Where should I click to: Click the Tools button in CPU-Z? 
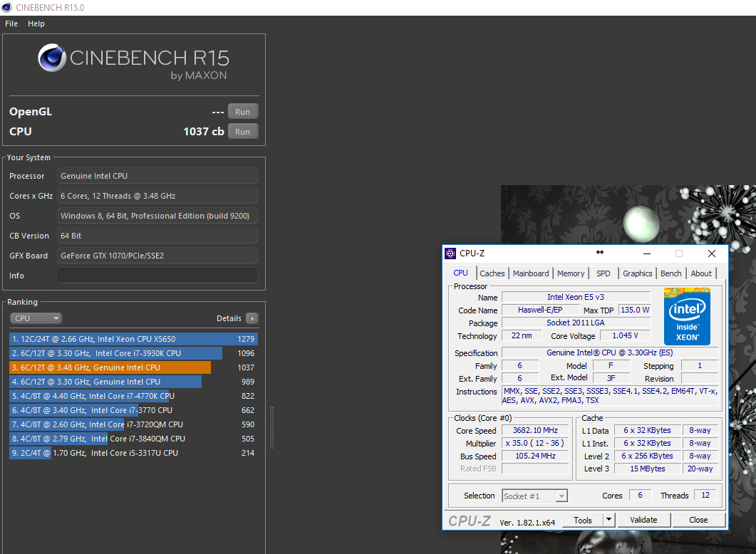point(583,520)
